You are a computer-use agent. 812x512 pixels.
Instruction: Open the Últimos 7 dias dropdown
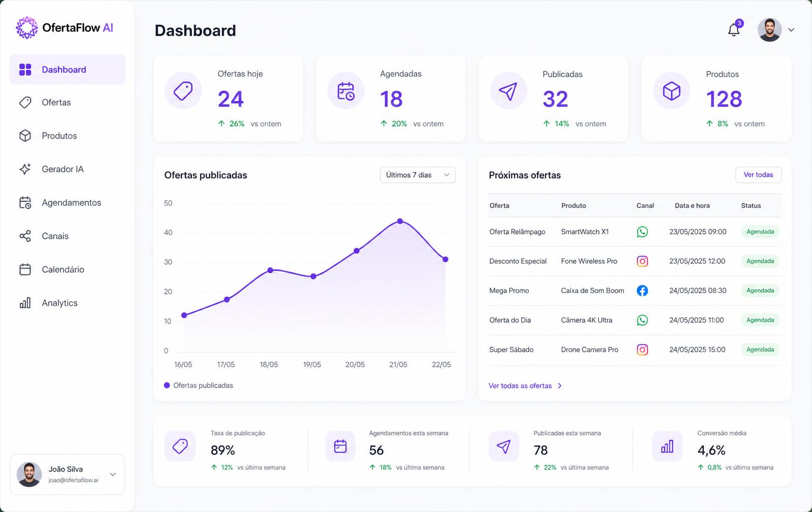pyautogui.click(x=418, y=175)
